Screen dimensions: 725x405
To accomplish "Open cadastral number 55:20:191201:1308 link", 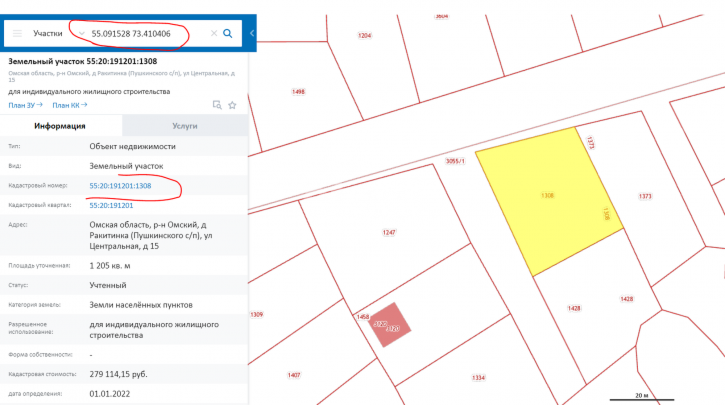I will pyautogui.click(x=120, y=186).
